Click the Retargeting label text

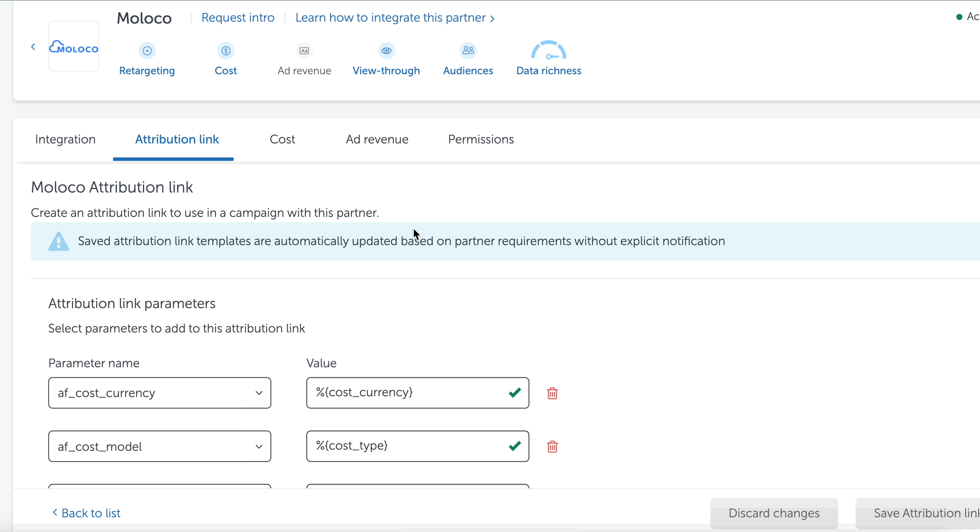(x=147, y=71)
